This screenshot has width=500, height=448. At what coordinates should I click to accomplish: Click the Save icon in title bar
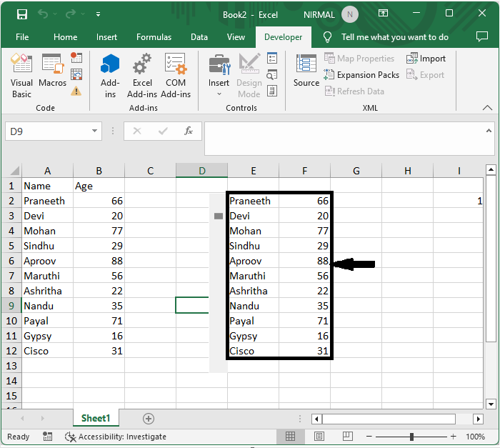[22, 14]
